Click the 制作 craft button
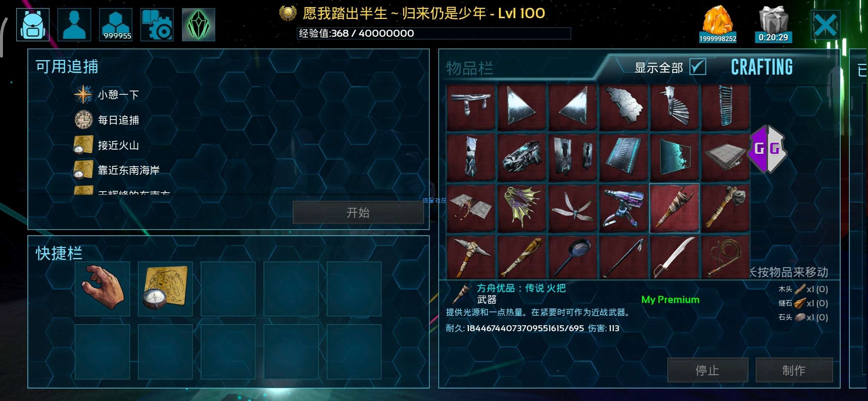868x401 pixels. coord(794,370)
